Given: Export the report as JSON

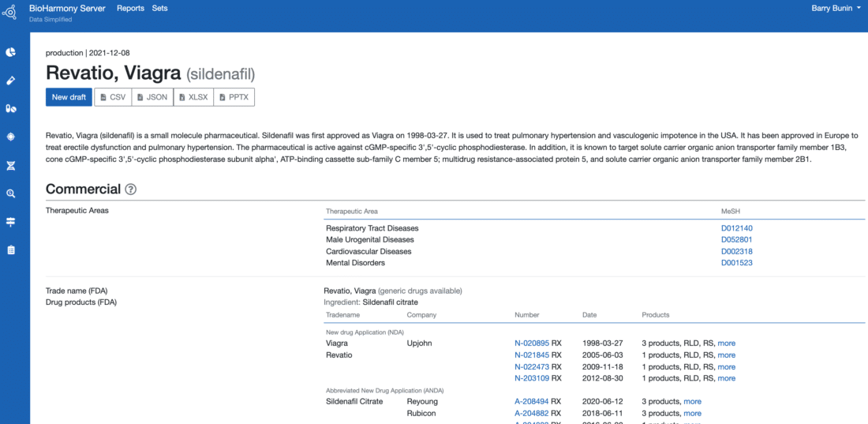Looking at the screenshot, I should tap(152, 98).
